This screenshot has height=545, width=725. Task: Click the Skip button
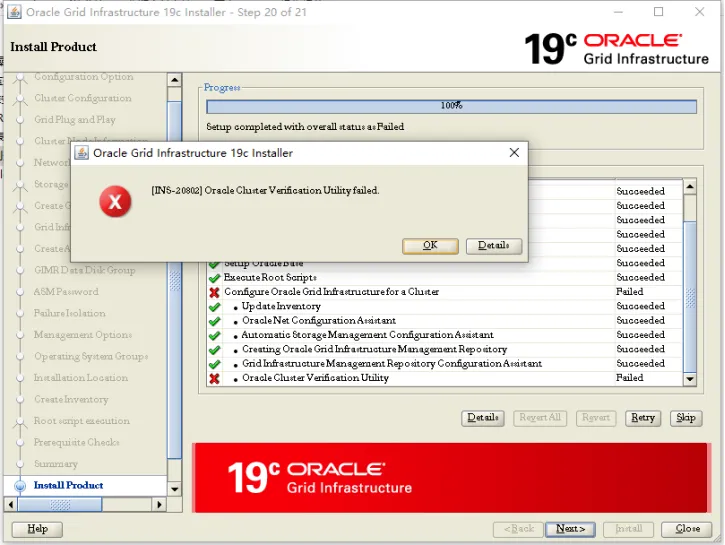click(x=686, y=418)
